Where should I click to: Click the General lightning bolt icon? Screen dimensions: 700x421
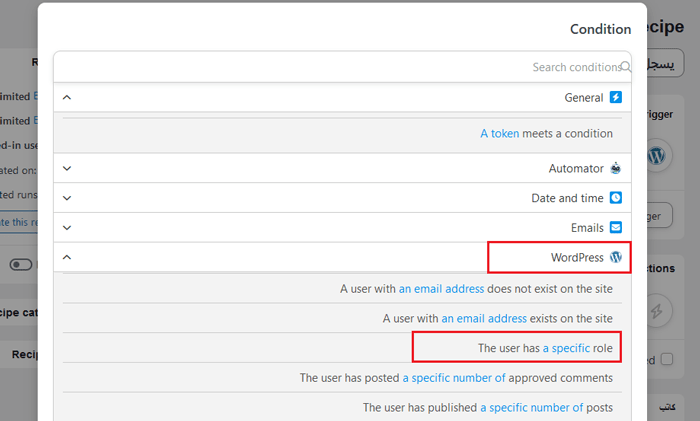point(616,98)
